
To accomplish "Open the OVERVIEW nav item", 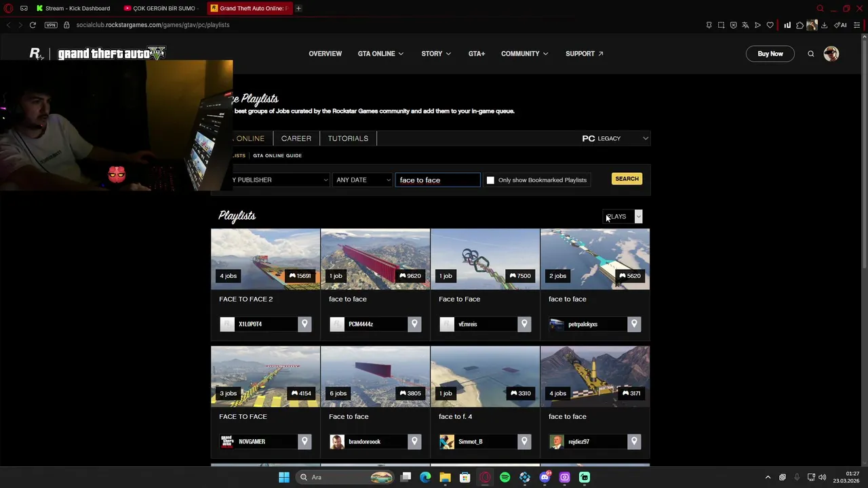I will pos(325,54).
